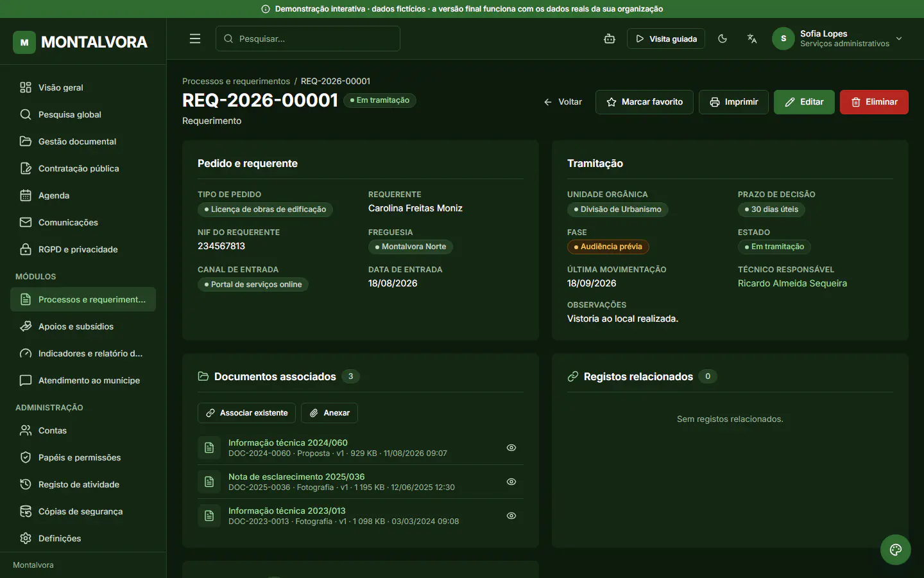Open the Informação técnica 2024/060 document

pos(288,442)
